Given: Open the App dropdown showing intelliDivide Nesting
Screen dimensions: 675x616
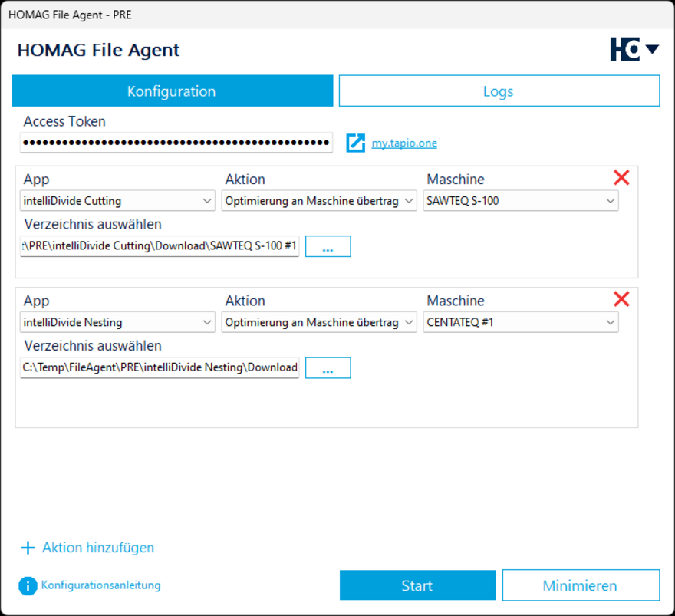Looking at the screenshot, I should tap(117, 322).
